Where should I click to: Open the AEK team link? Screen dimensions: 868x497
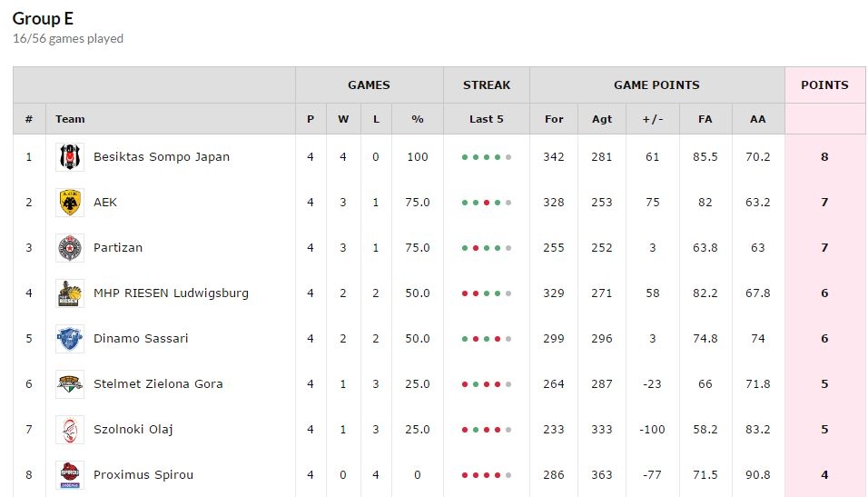[105, 203]
